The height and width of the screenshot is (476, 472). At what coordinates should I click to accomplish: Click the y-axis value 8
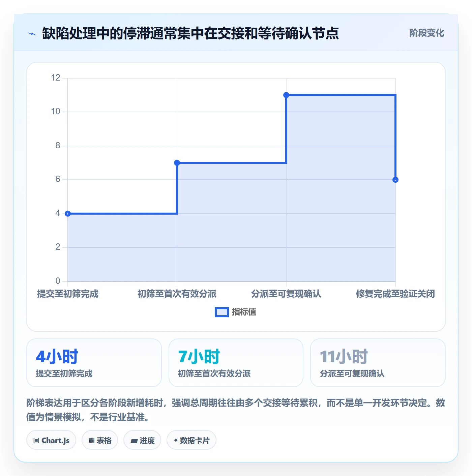point(58,146)
